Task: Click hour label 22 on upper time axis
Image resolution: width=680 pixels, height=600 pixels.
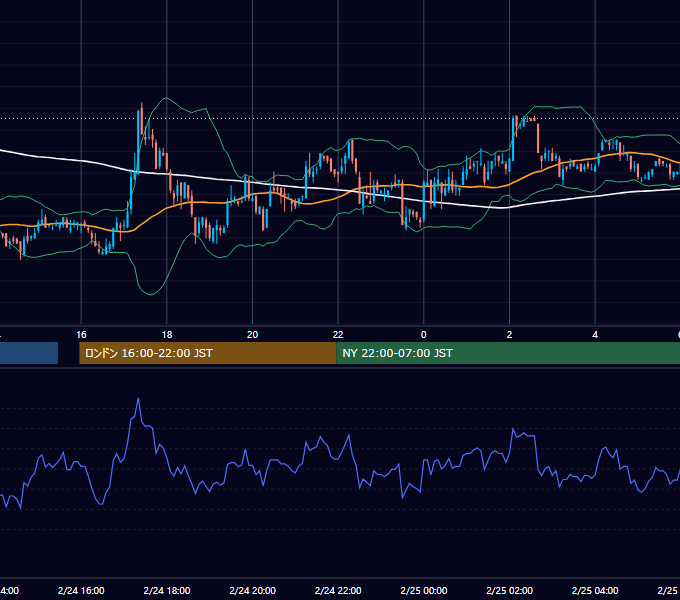Action: [x=338, y=335]
